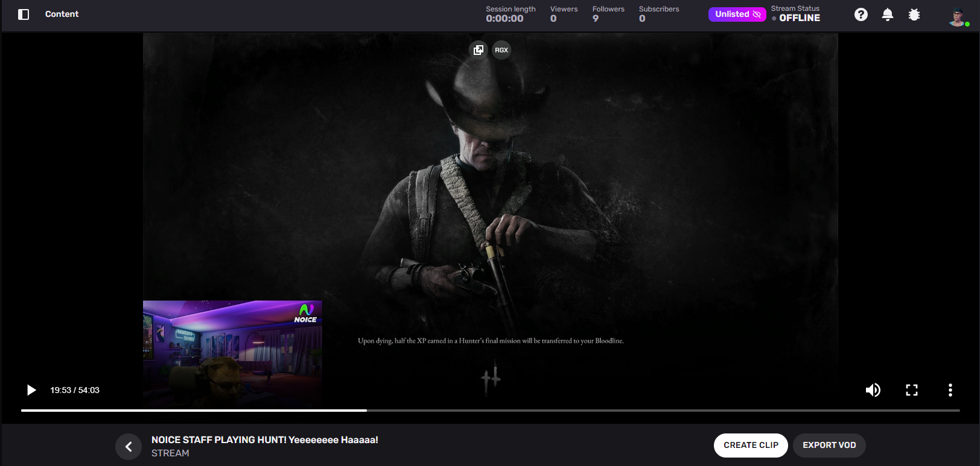
Task: Click the pop-out window icon on video
Action: click(x=479, y=50)
